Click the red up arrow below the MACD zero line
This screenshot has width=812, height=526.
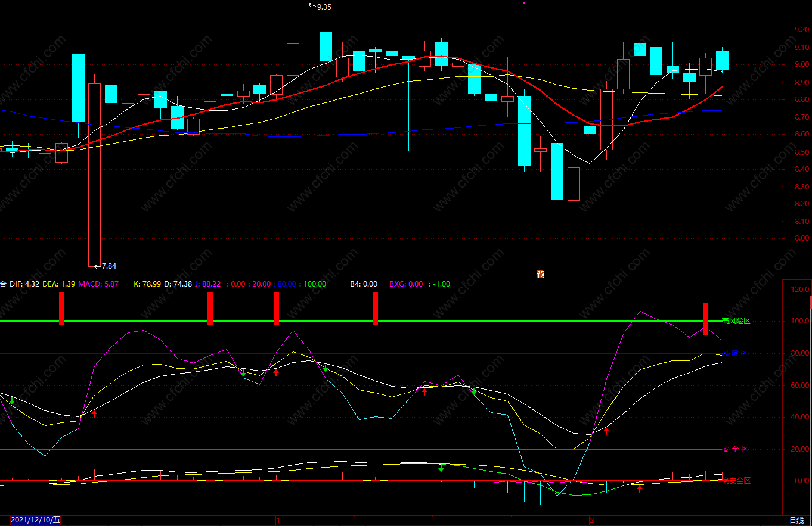coord(640,489)
